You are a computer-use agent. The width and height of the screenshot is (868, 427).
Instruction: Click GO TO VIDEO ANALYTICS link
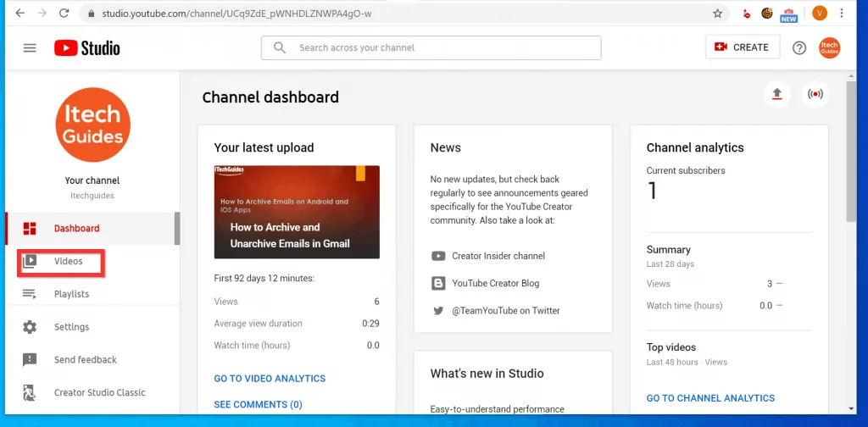click(x=270, y=379)
